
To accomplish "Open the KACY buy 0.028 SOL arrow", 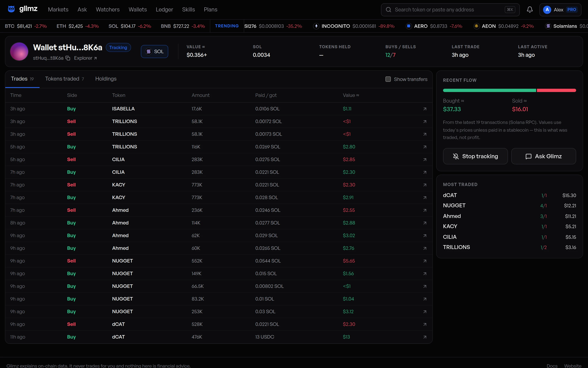I will click(x=425, y=197).
